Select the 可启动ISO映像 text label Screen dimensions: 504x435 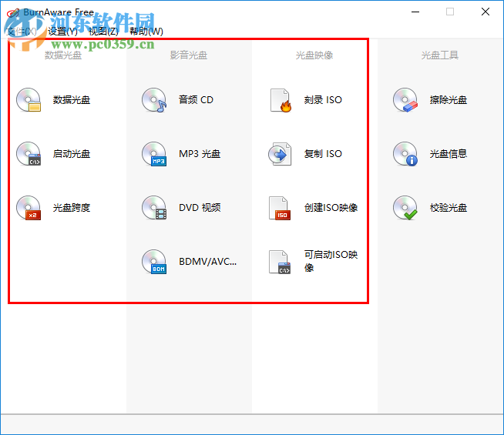point(331,261)
